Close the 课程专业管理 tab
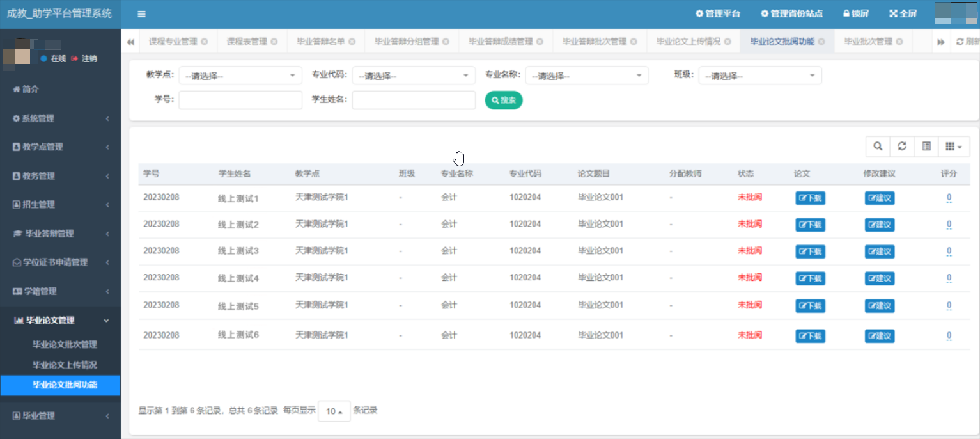Screen dimensions: 980x439 [204, 42]
